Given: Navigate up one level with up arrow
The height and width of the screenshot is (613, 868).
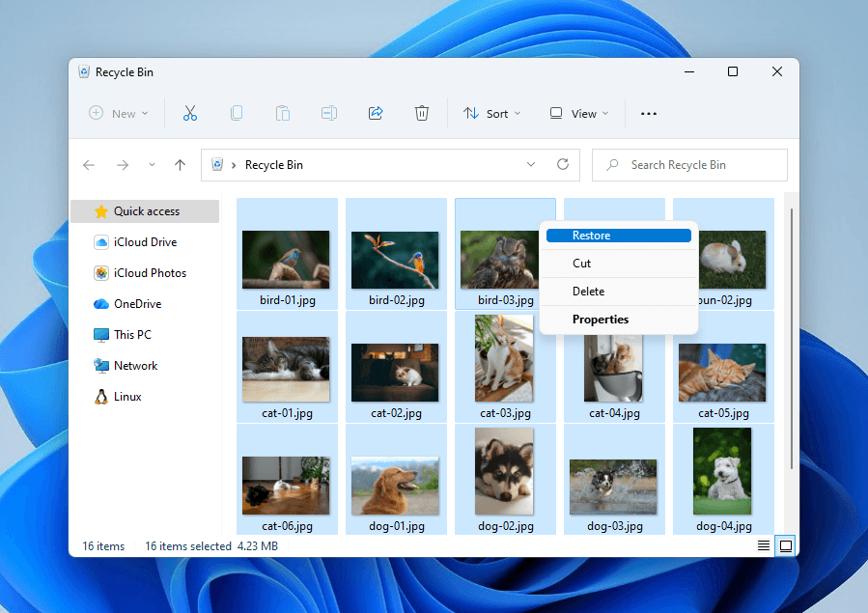Looking at the screenshot, I should (x=180, y=165).
